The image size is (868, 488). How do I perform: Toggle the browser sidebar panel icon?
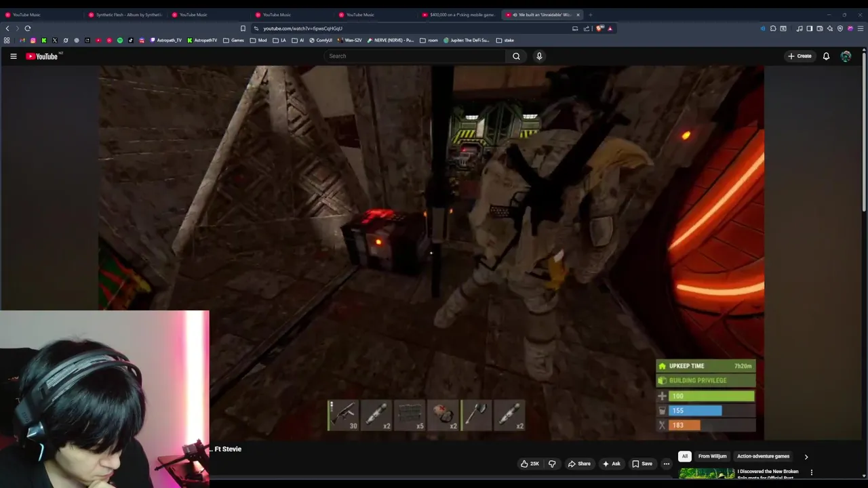coord(810,28)
